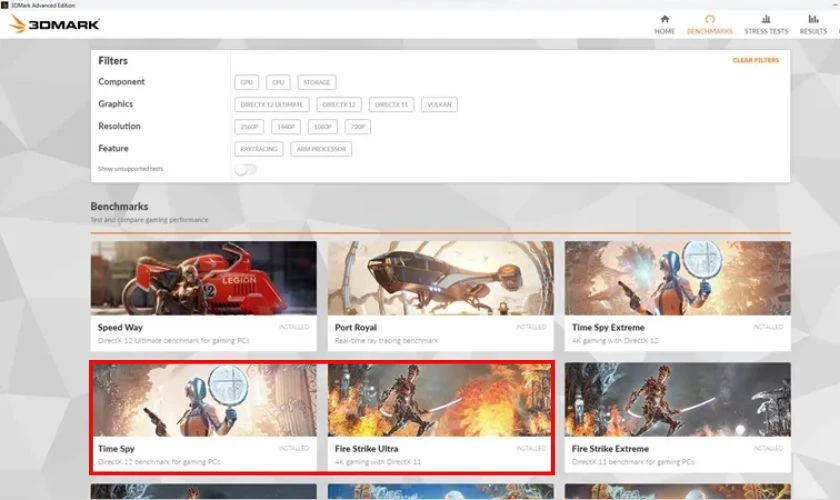The width and height of the screenshot is (840, 500).
Task: Click 'DirectX 12 Ultimate benchmark for gaming PCs'
Action: point(174,341)
